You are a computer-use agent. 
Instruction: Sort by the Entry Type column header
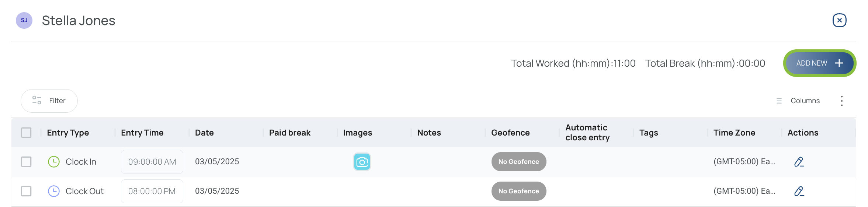pos(68,133)
